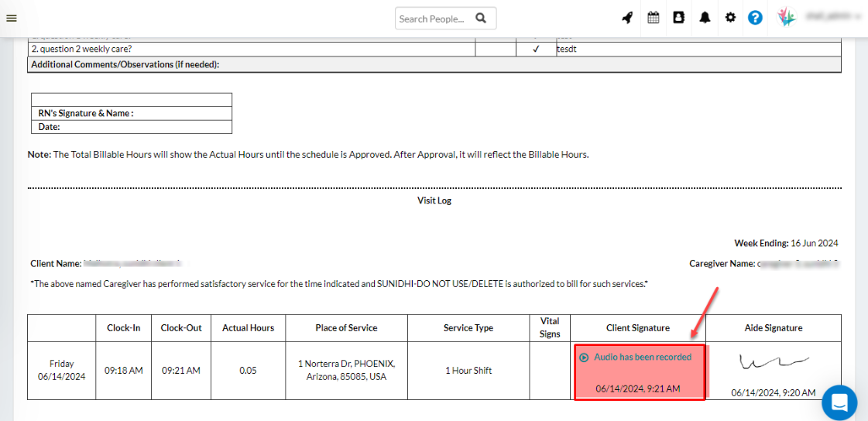Image resolution: width=868 pixels, height=421 pixels.
Task: Click the Place of Service address cell
Action: click(x=346, y=370)
